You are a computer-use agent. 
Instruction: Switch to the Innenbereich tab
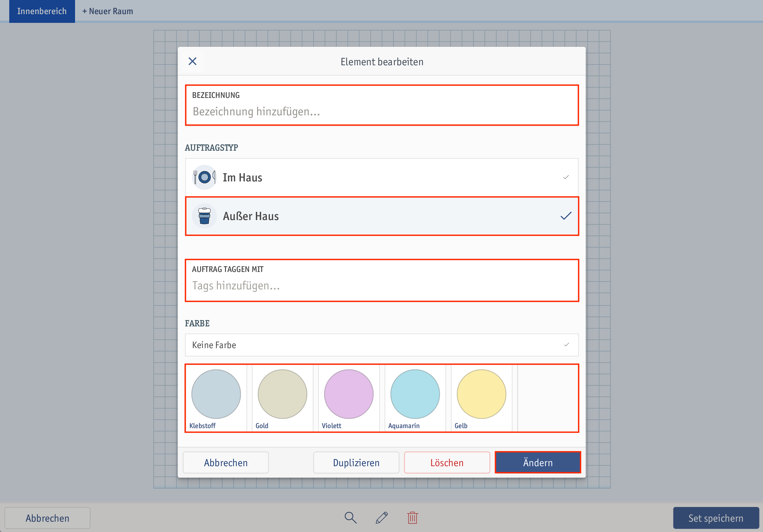click(x=42, y=11)
